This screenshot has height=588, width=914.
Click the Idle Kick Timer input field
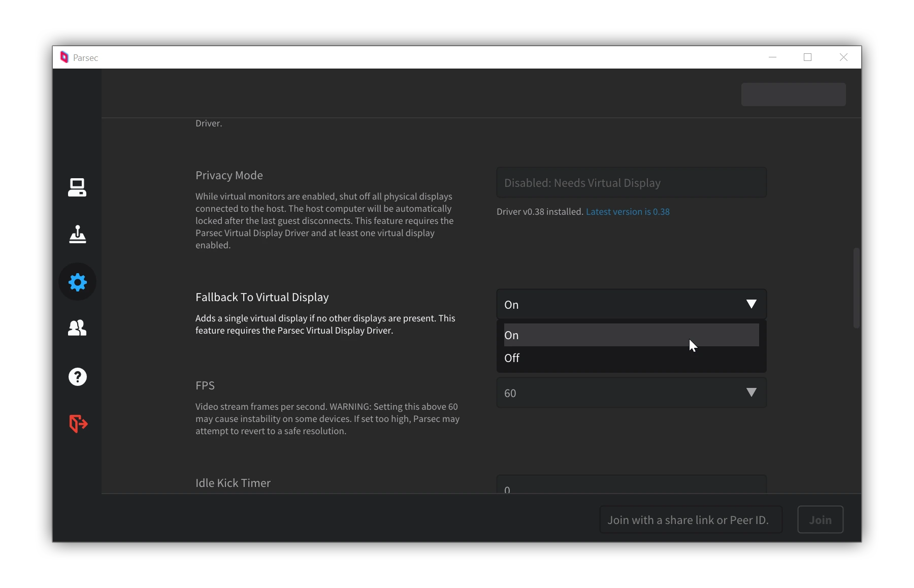pyautogui.click(x=631, y=485)
